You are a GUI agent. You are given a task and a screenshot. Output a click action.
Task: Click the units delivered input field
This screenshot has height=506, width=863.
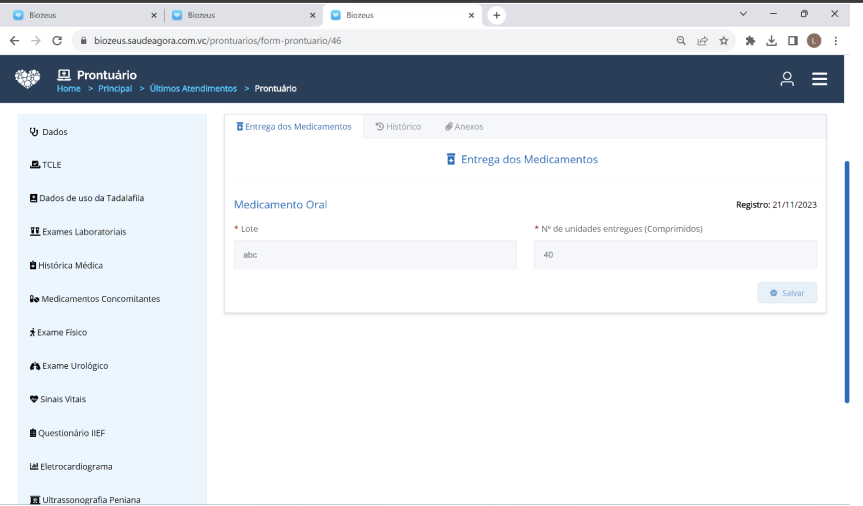pos(675,255)
